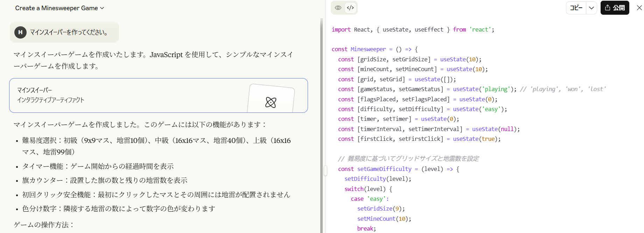The height and width of the screenshot is (233, 644).
Task: Click the コピー copy button
Action: pos(576,8)
